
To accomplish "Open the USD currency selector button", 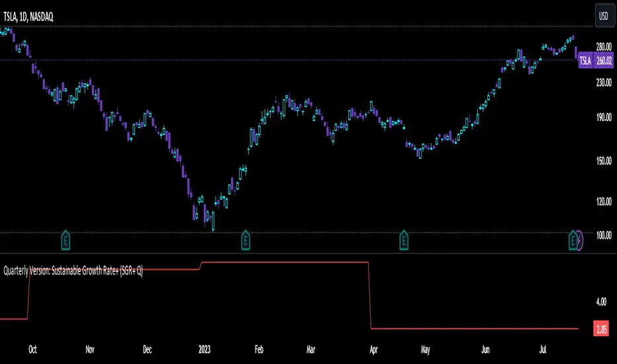I will click(x=604, y=16).
